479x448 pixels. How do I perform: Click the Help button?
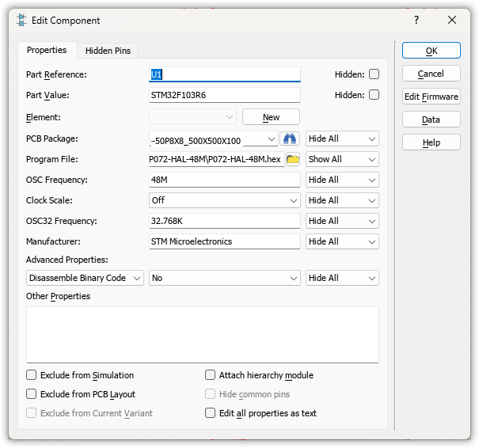431,142
